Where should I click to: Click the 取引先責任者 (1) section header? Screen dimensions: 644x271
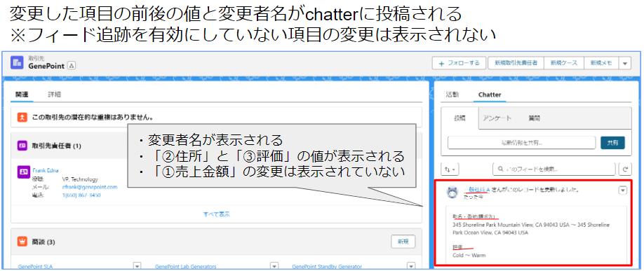57,145
